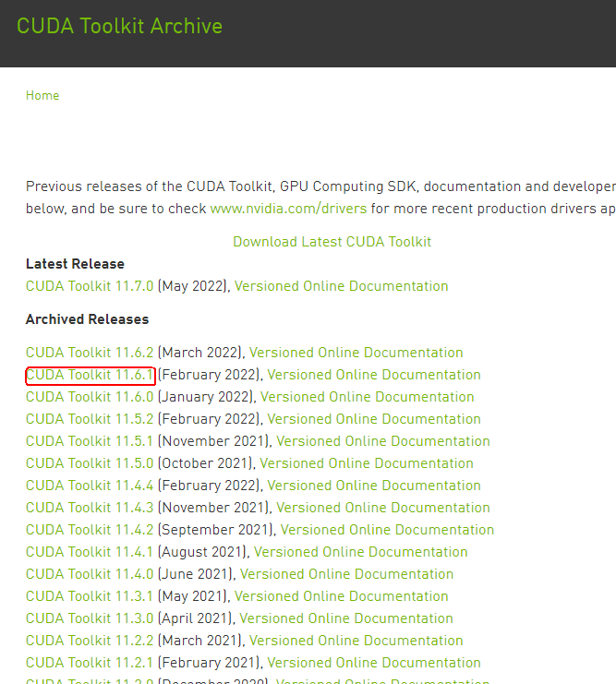Open documentation link beside 11.5.0 October 2021
This screenshot has width=616, height=684.
click(367, 463)
